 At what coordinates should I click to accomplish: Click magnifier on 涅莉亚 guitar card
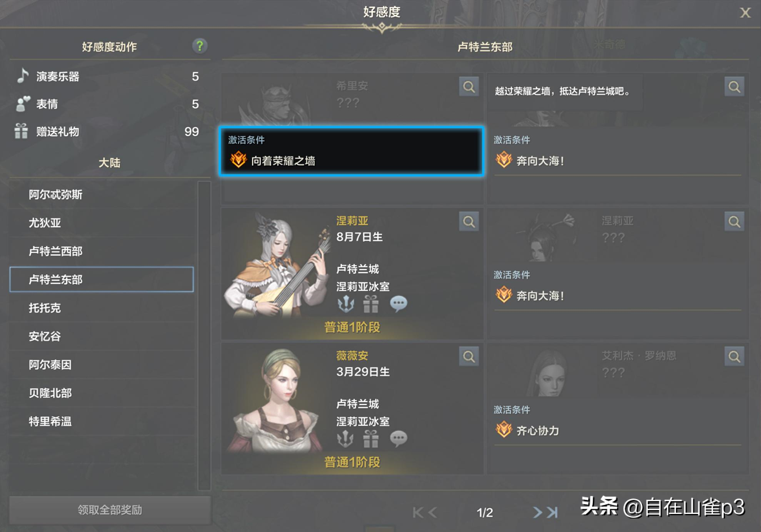click(469, 222)
